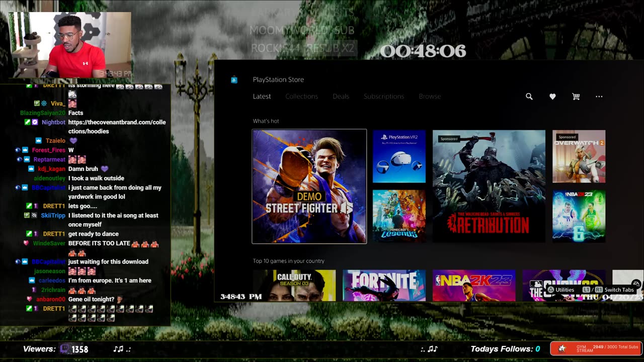Click the 00:48:06 stream timer
Viewport: 644px width, 362px height.
coord(423,51)
